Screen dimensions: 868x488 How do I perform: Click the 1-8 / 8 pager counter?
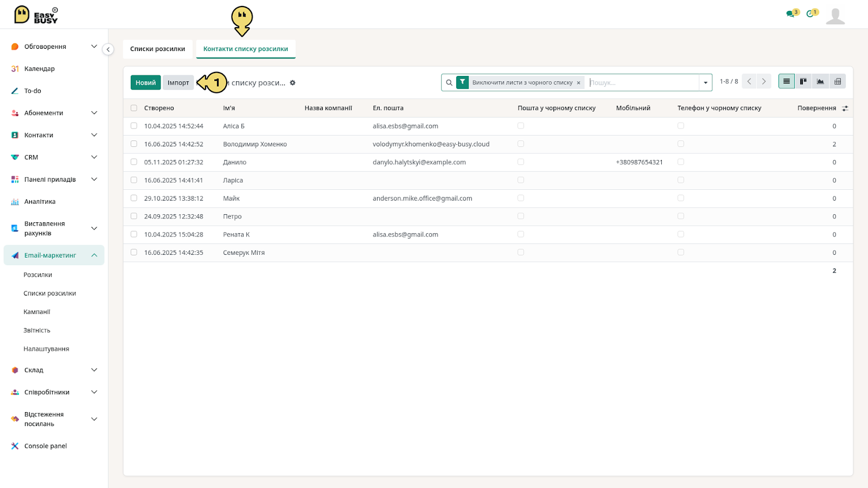[x=729, y=81]
